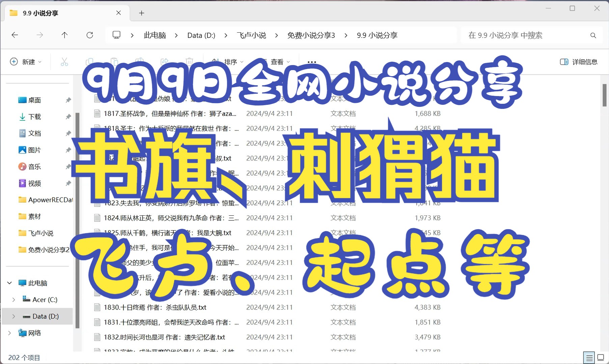Open a new tab with plus button
This screenshot has width=609, height=364.
click(142, 13)
